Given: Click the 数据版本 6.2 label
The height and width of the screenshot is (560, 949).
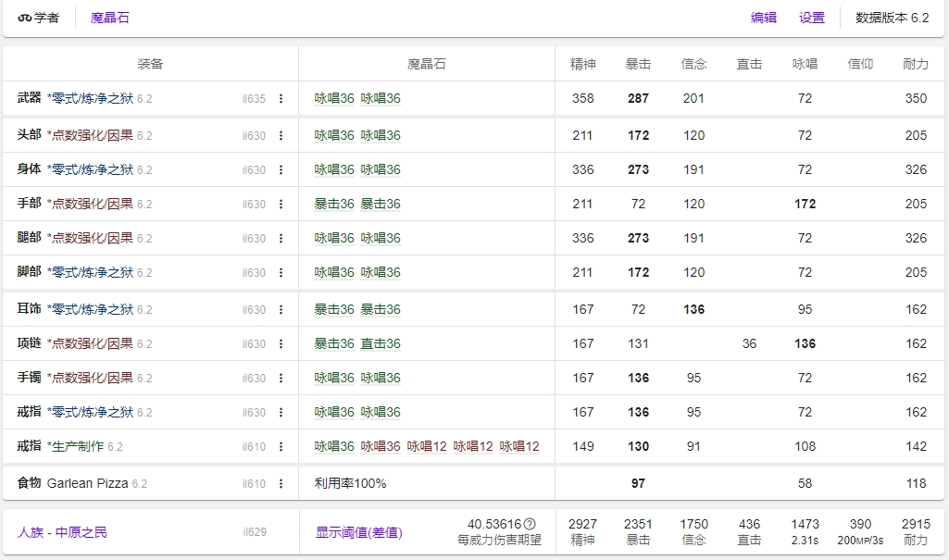Looking at the screenshot, I should click(x=891, y=18).
